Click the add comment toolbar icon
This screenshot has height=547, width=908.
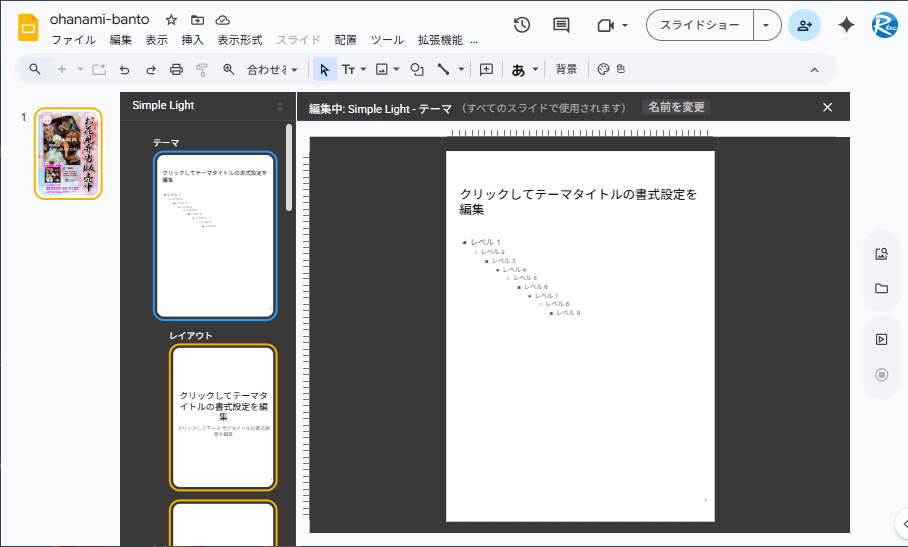point(486,70)
